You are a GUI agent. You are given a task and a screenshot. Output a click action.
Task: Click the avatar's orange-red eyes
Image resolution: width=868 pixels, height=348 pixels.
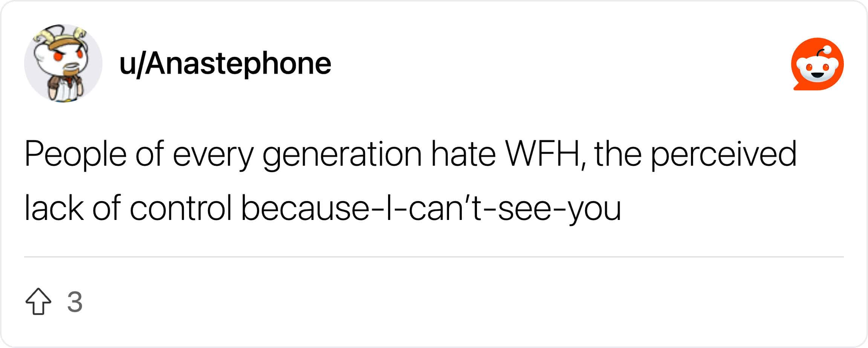[68, 56]
